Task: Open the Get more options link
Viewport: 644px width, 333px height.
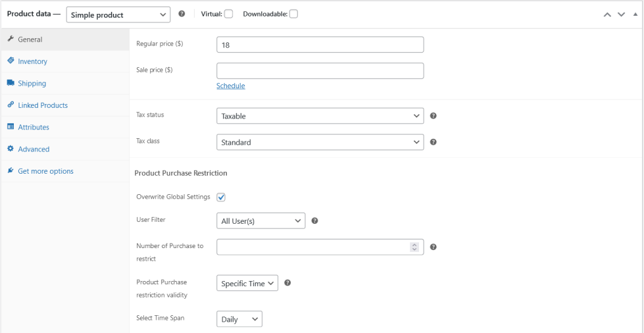Action: click(45, 171)
